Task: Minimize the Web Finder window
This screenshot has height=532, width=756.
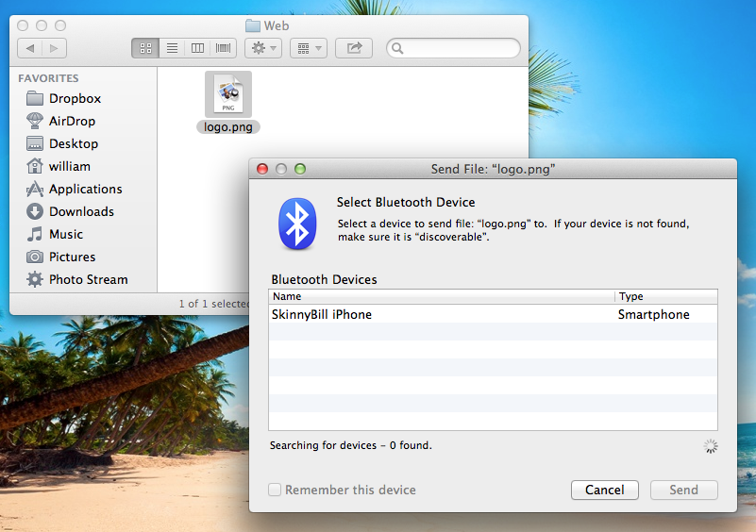Action: point(42,25)
